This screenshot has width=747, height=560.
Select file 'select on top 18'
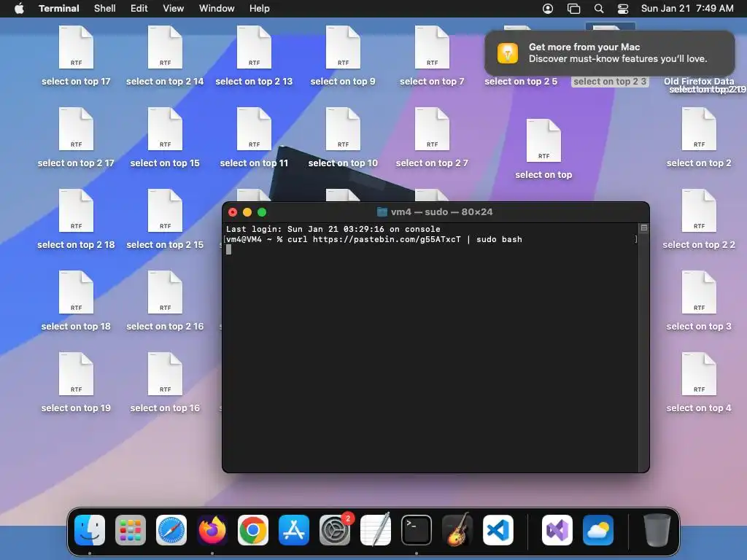click(76, 301)
